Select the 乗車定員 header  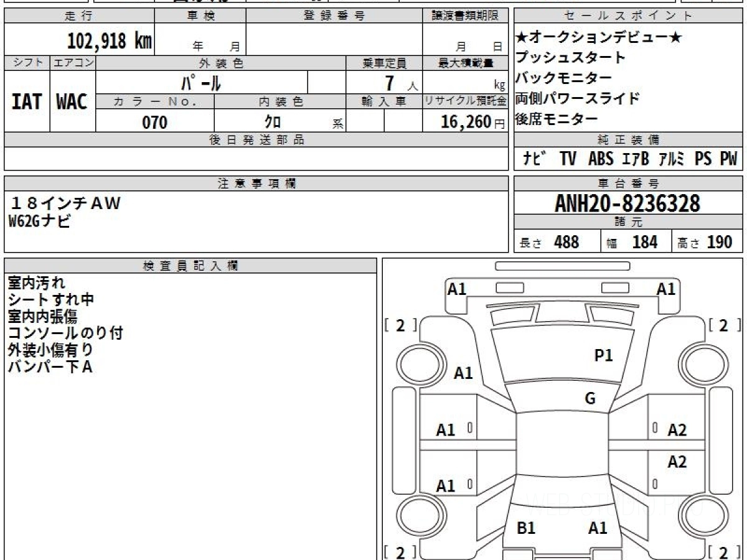pos(384,63)
